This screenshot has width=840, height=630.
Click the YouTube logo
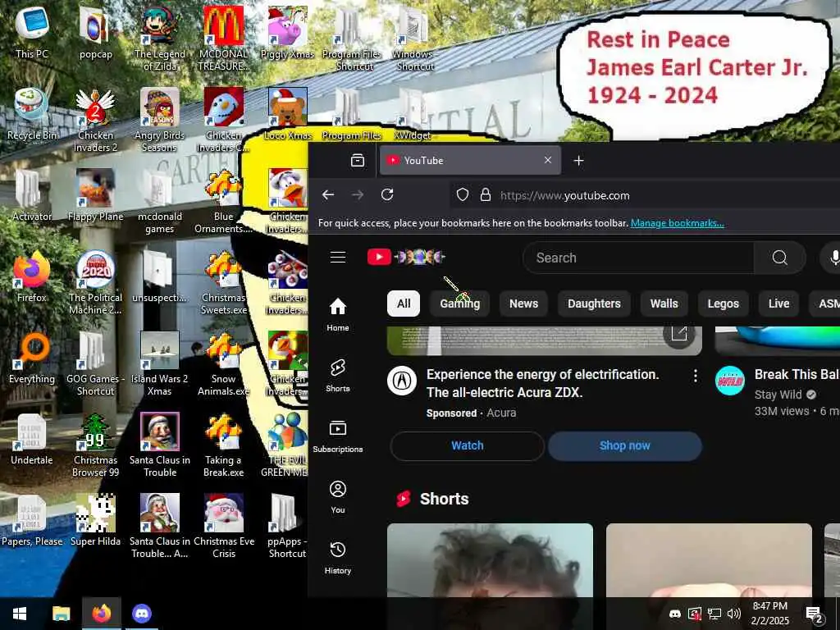coord(406,257)
